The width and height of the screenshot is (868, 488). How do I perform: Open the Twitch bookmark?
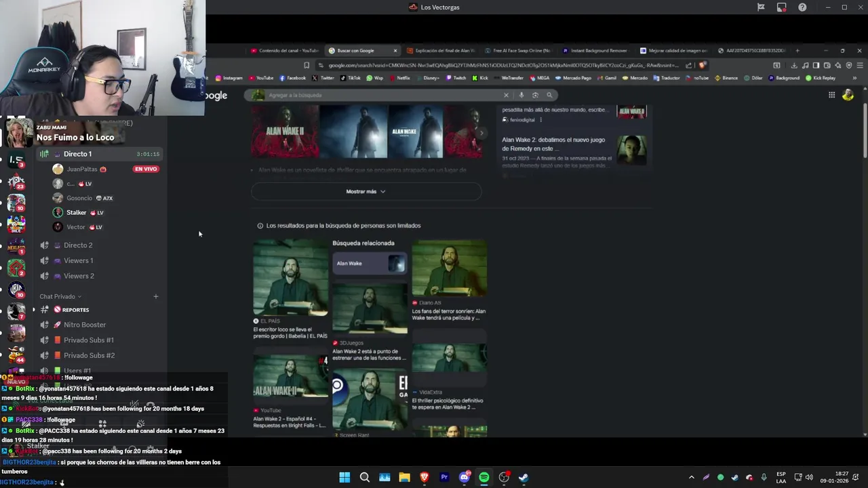pyautogui.click(x=456, y=78)
